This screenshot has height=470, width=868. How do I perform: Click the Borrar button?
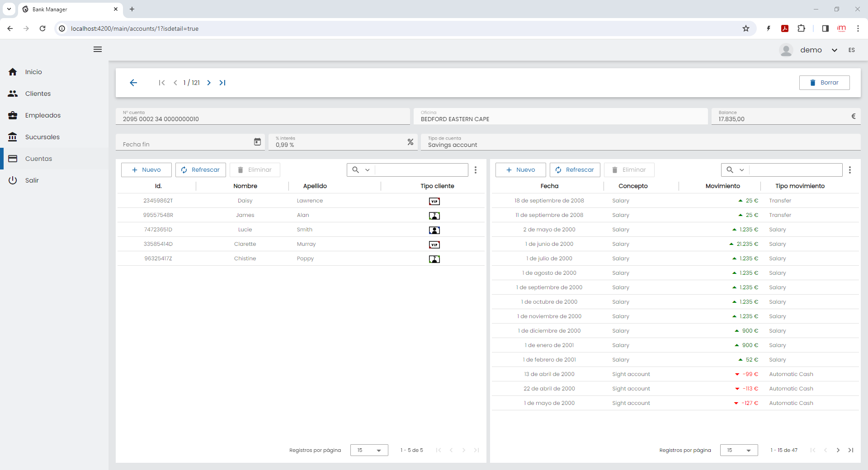coord(825,83)
